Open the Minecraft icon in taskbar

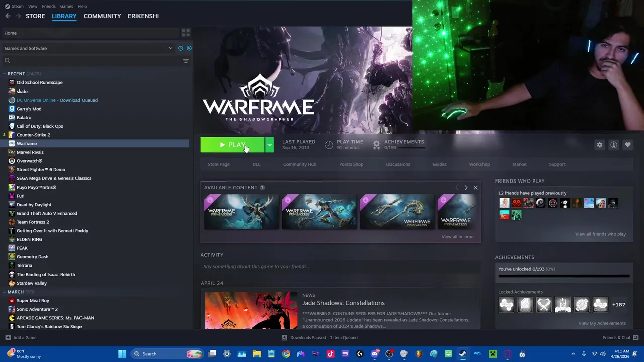493,354
